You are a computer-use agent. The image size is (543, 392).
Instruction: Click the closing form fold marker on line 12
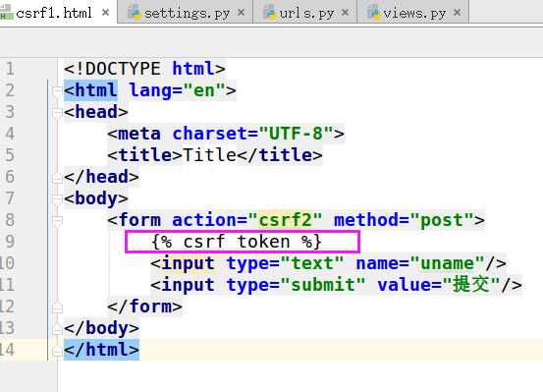click(57, 308)
